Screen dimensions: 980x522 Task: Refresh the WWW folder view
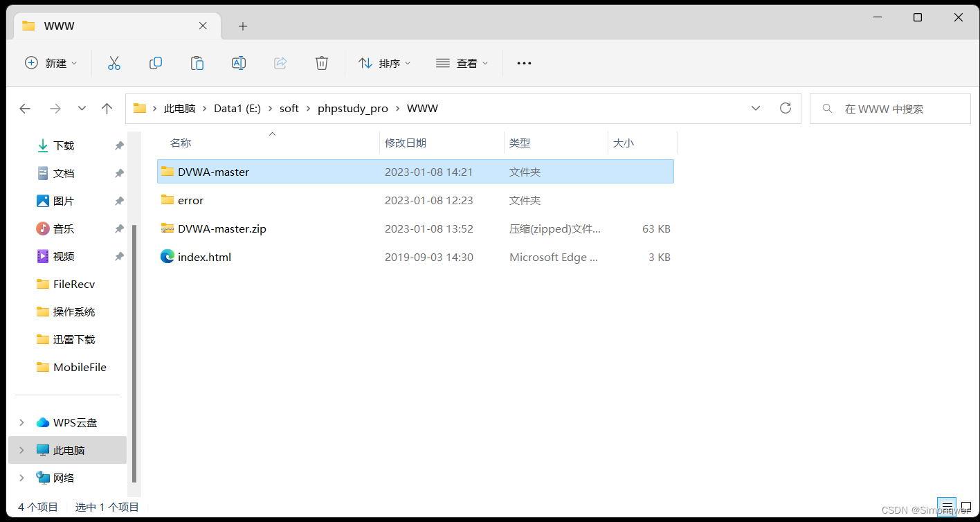pos(785,108)
